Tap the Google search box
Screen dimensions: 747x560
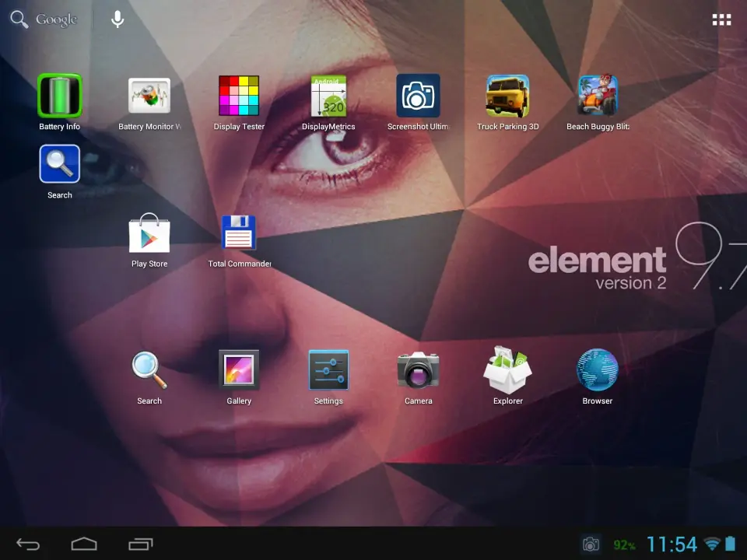pyautogui.click(x=45, y=20)
